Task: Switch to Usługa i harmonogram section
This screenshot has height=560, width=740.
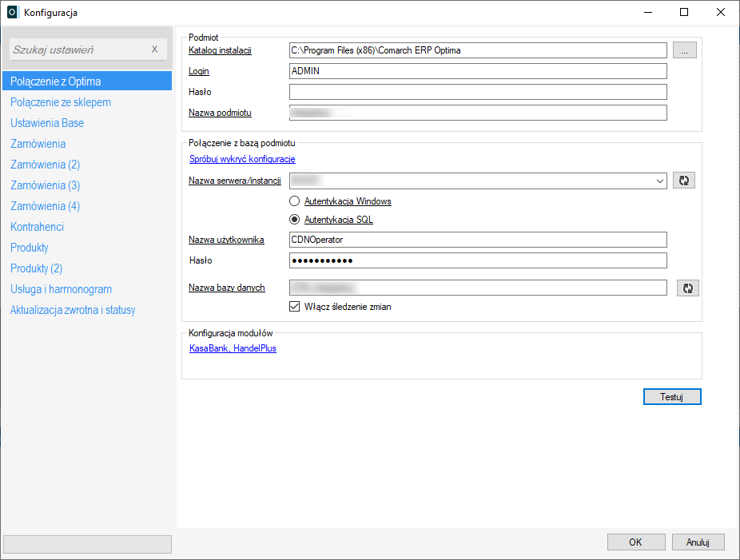Action: (x=61, y=289)
